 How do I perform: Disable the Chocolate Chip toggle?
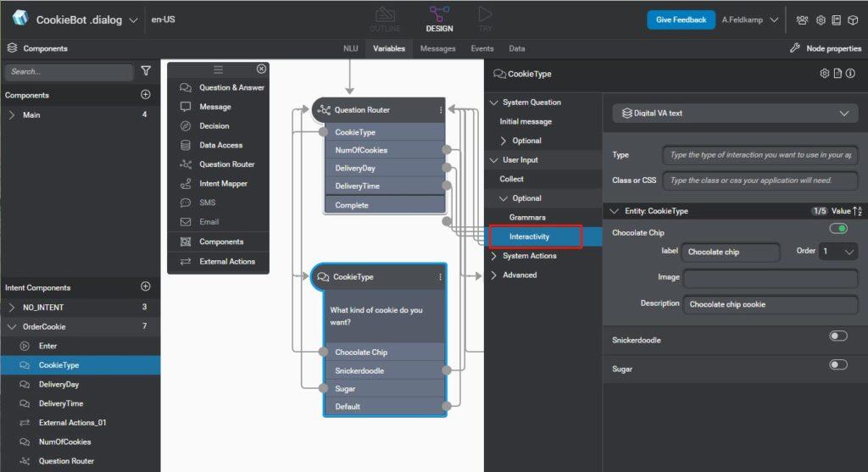837,229
